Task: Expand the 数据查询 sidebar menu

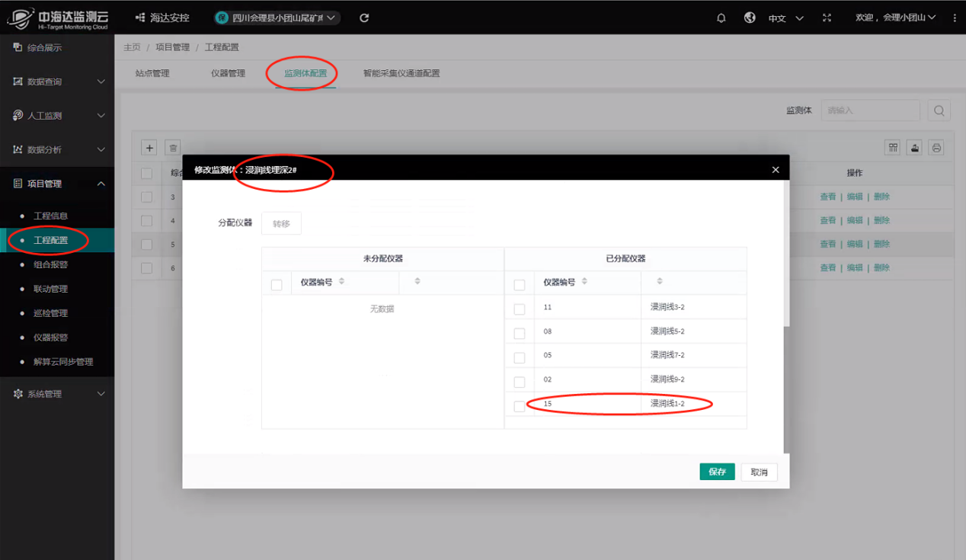Action: [57, 82]
